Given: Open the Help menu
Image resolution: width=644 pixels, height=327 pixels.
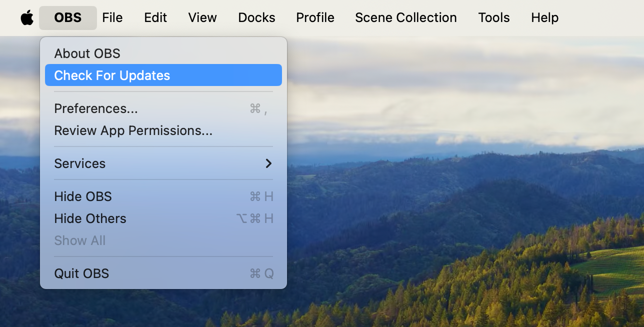Looking at the screenshot, I should tap(544, 17).
